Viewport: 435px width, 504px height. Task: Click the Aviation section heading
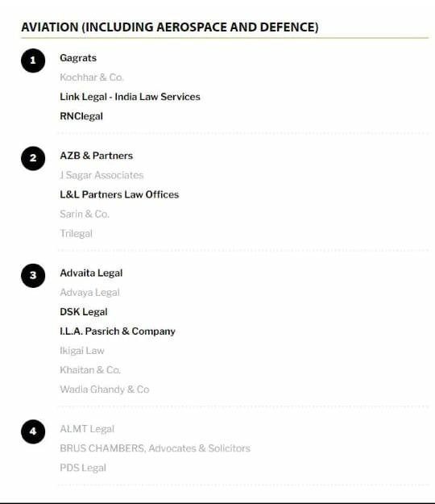click(170, 27)
